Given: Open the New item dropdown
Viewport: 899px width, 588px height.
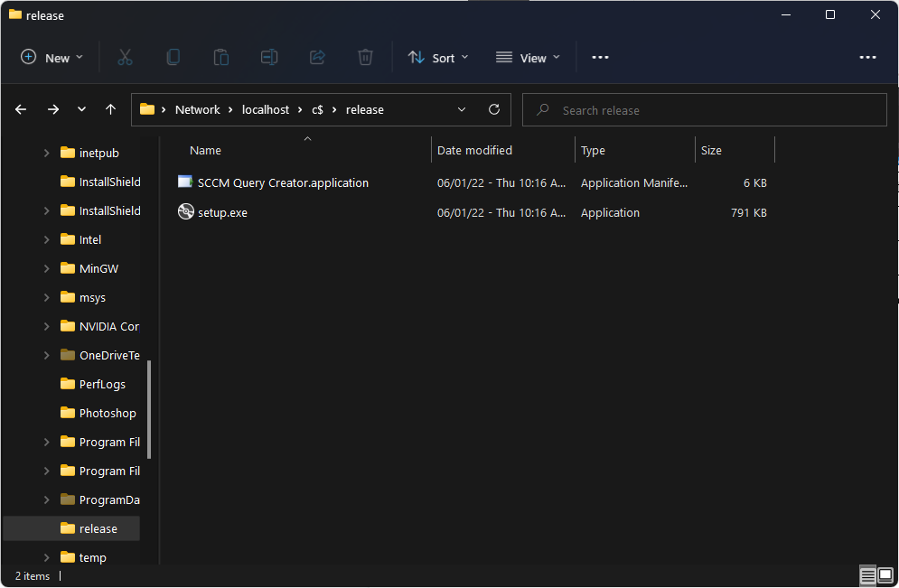Looking at the screenshot, I should tap(52, 57).
